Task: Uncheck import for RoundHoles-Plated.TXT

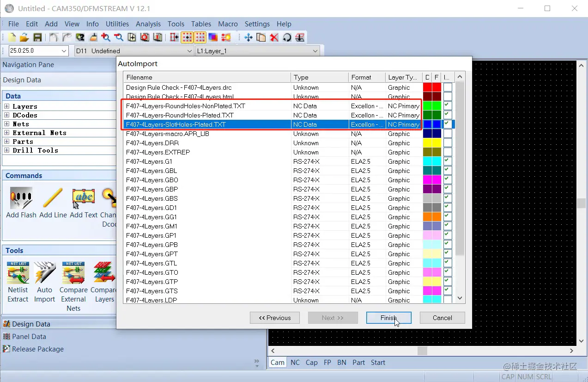Action: (448, 115)
